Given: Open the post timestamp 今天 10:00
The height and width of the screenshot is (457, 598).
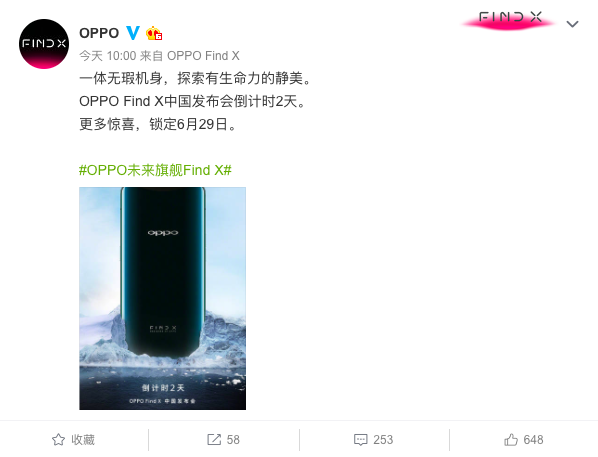Looking at the screenshot, I should point(108,56).
